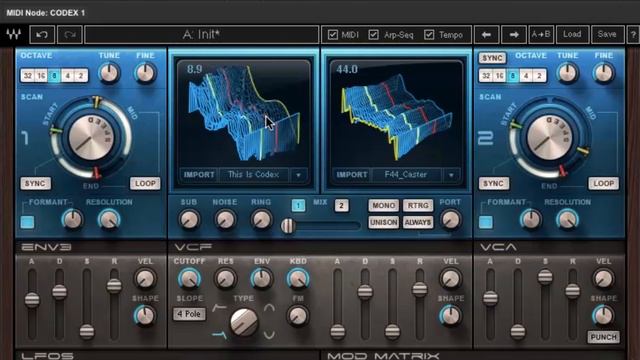This screenshot has height=360, width=640.
Task: Click the undo arrow button
Action: (42, 35)
